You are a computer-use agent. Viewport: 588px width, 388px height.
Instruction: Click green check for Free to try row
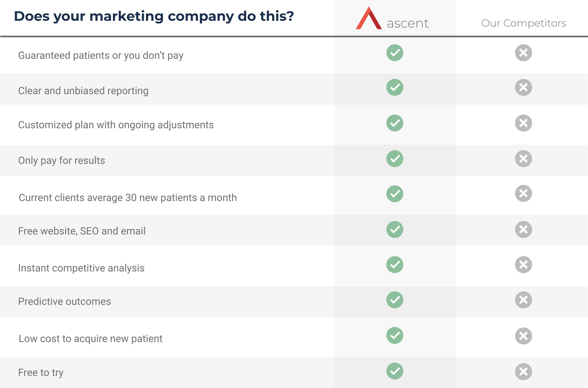[x=395, y=371]
